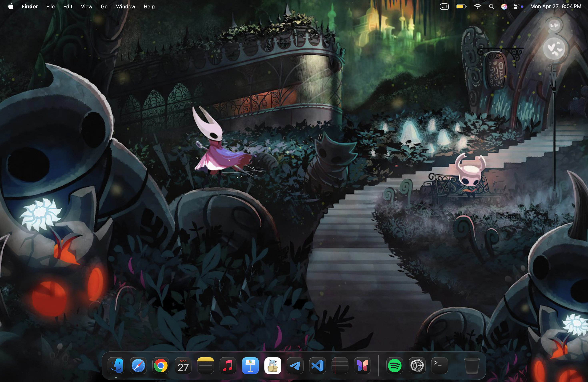The height and width of the screenshot is (382, 588).
Task: Open the anime cat-girl box app
Action: [273, 365]
